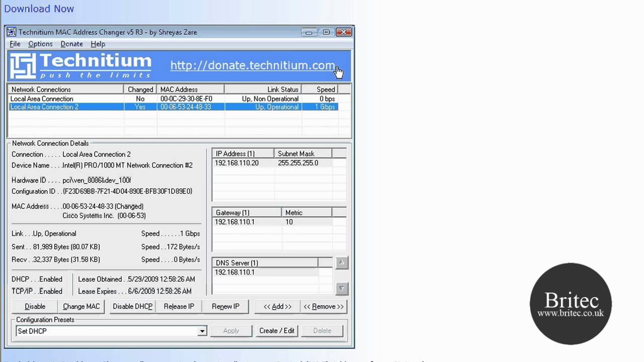Screen dimensions: 644x362
Task: Follow the donate.technitium.com link
Action: coord(252,65)
